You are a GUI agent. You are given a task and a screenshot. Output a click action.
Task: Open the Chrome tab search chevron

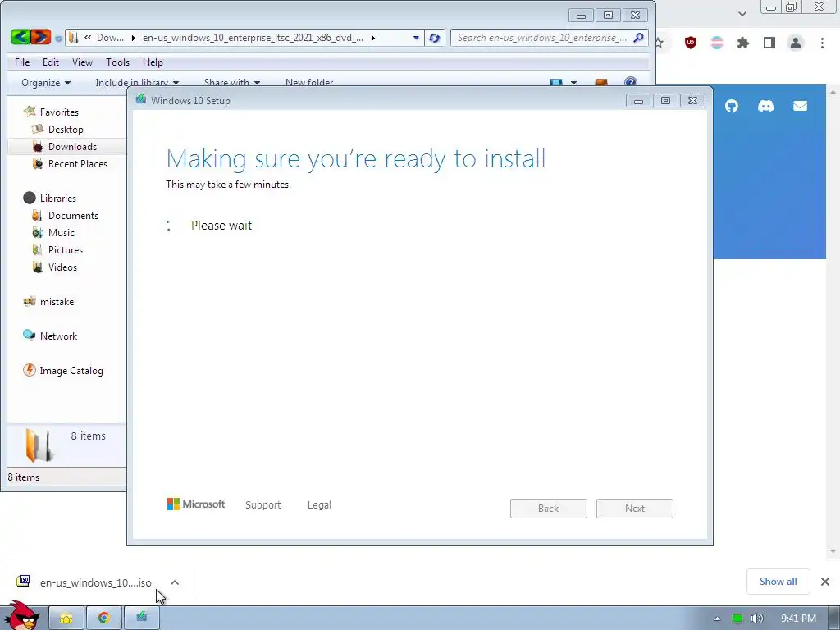(742, 14)
